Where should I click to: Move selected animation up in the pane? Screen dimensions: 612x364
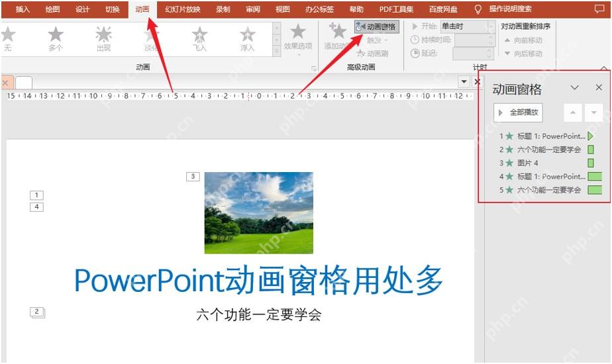(572, 113)
